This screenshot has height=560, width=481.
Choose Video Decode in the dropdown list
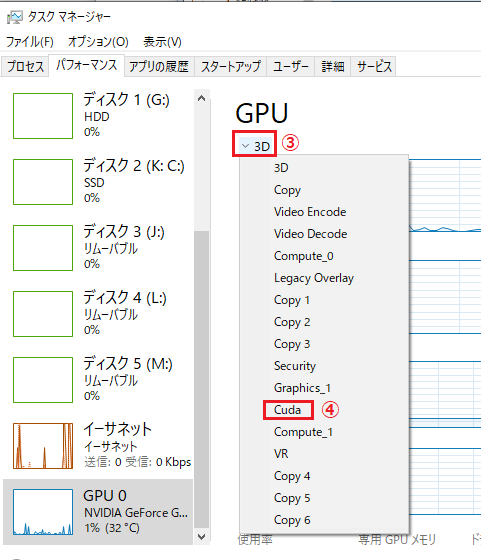click(x=310, y=234)
